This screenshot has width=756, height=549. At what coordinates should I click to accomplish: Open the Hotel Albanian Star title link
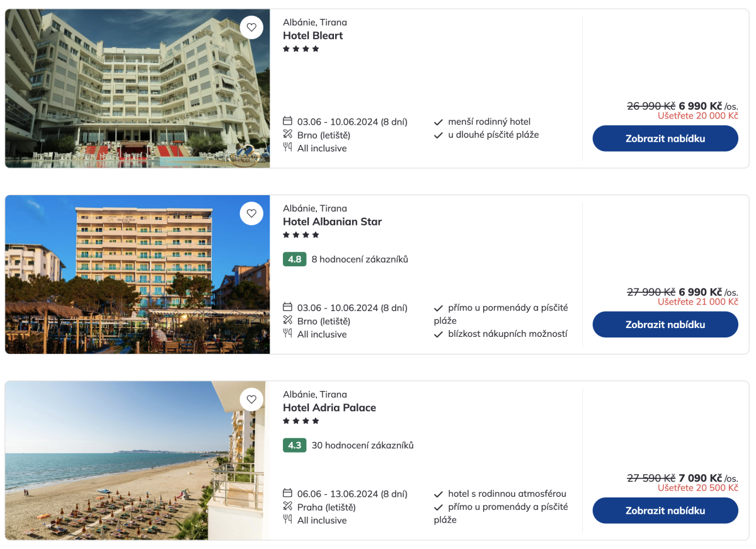(332, 222)
